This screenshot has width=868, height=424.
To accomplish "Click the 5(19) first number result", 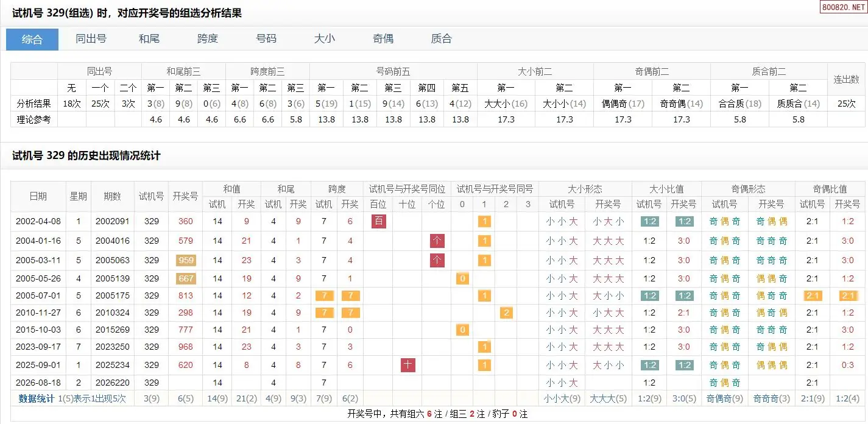I will coord(326,104).
